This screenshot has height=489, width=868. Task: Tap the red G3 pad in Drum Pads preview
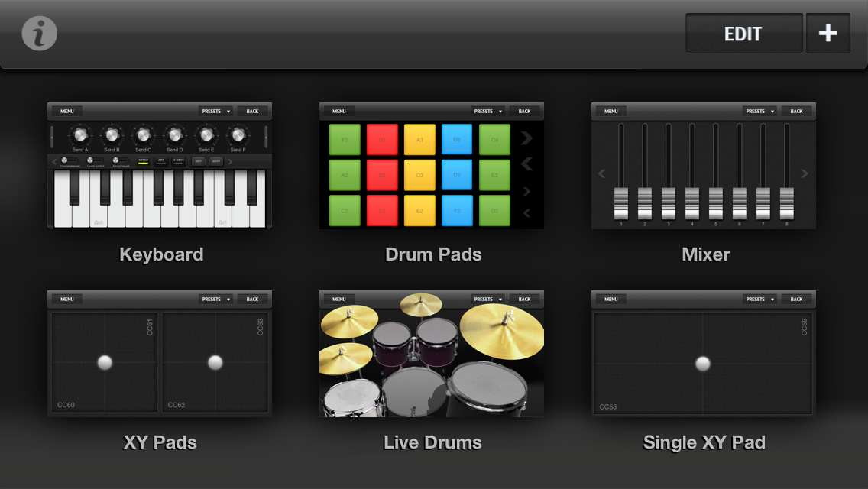[x=382, y=139]
